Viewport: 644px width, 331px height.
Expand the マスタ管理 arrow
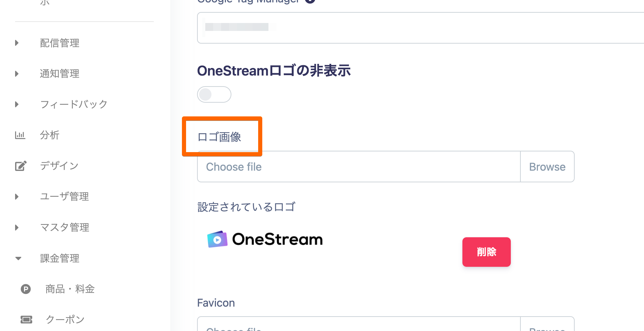coord(17,228)
